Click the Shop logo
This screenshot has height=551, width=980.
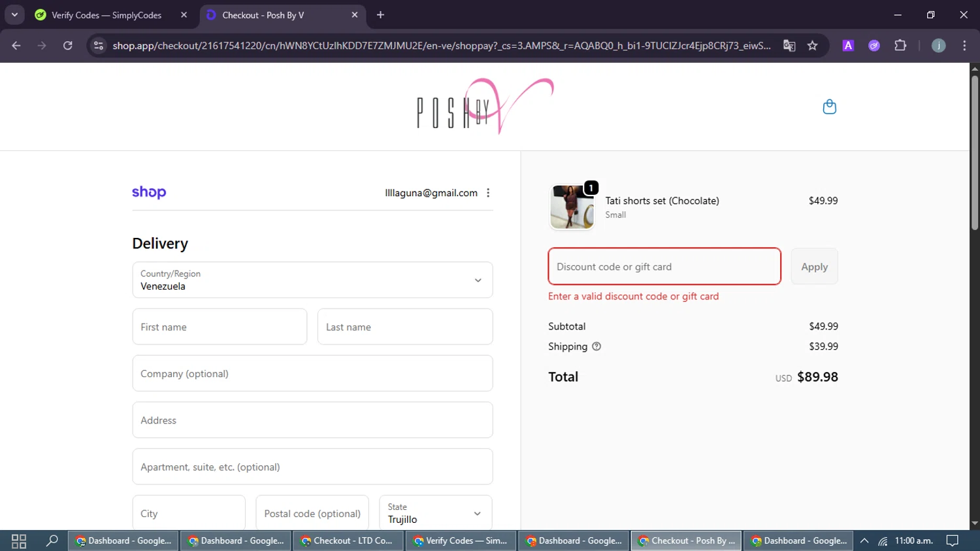click(x=149, y=192)
